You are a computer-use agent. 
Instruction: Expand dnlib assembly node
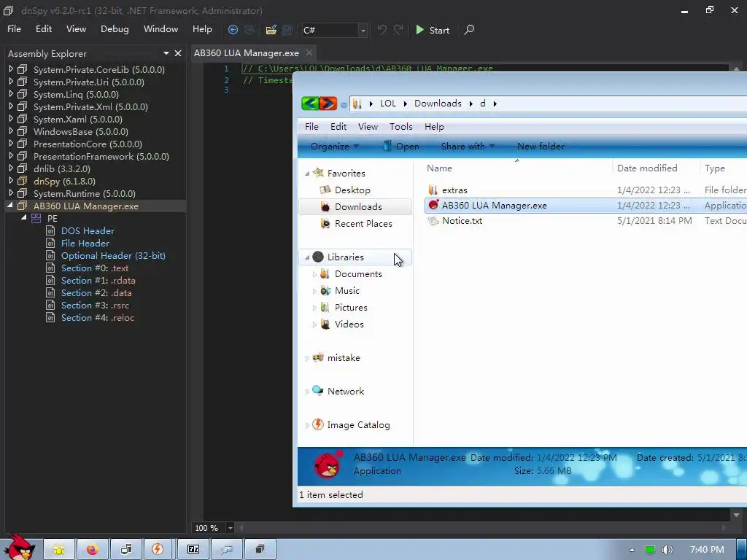11,168
